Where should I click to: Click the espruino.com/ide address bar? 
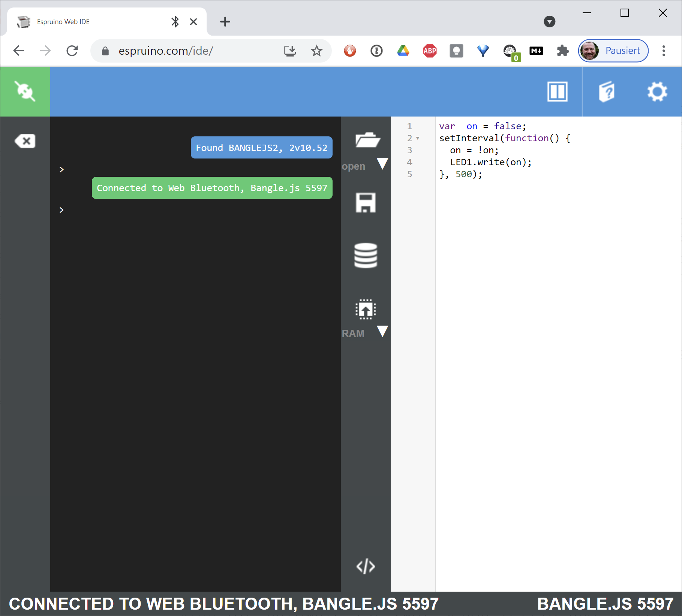point(187,51)
